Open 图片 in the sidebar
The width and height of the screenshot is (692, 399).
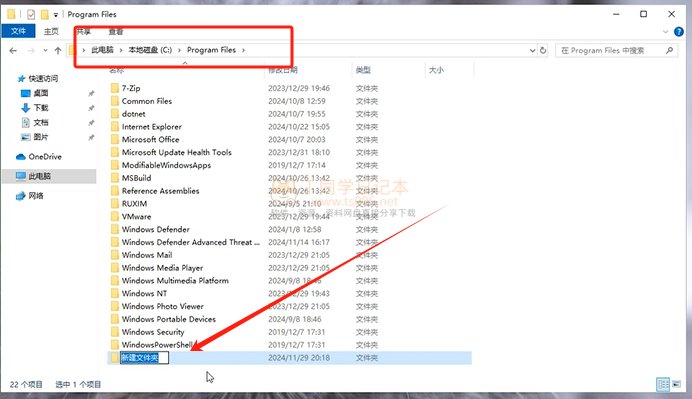pos(41,137)
